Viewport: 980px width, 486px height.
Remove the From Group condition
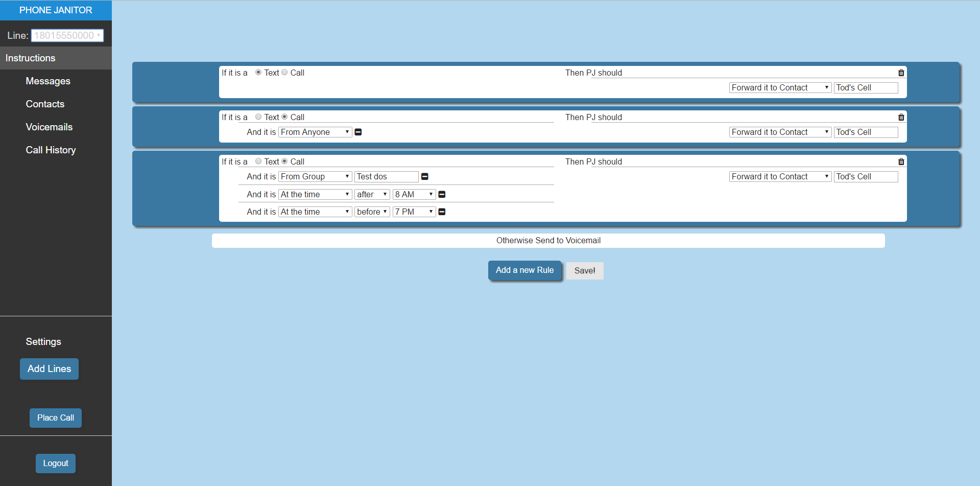pyautogui.click(x=424, y=177)
